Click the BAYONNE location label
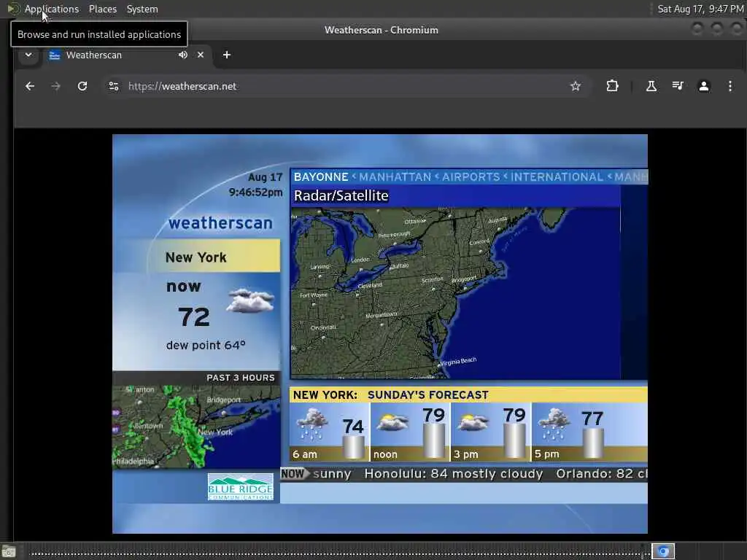 [321, 177]
